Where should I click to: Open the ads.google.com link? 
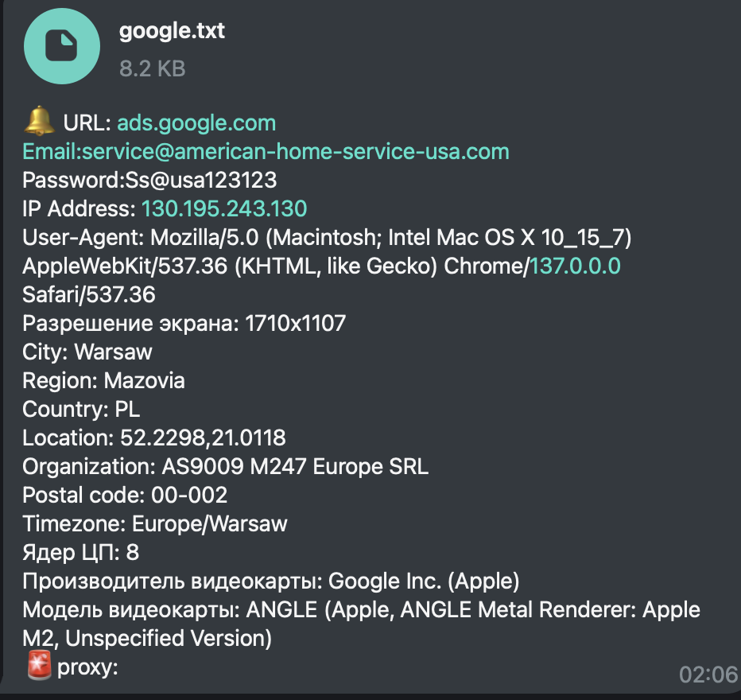point(196,123)
